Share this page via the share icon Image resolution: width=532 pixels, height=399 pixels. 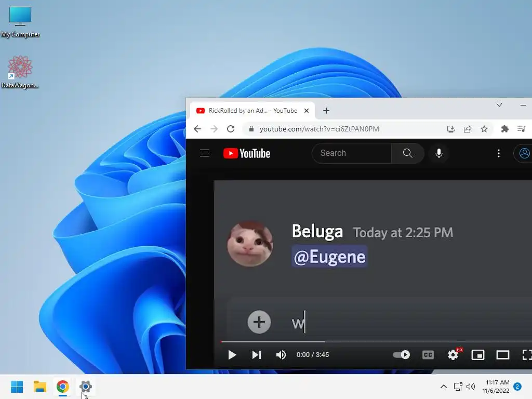point(468,129)
